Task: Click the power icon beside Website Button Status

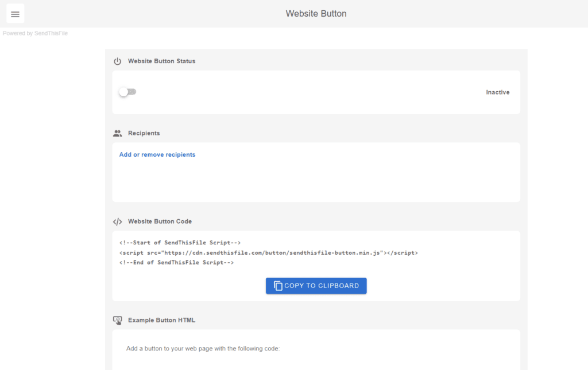Action: (x=117, y=61)
